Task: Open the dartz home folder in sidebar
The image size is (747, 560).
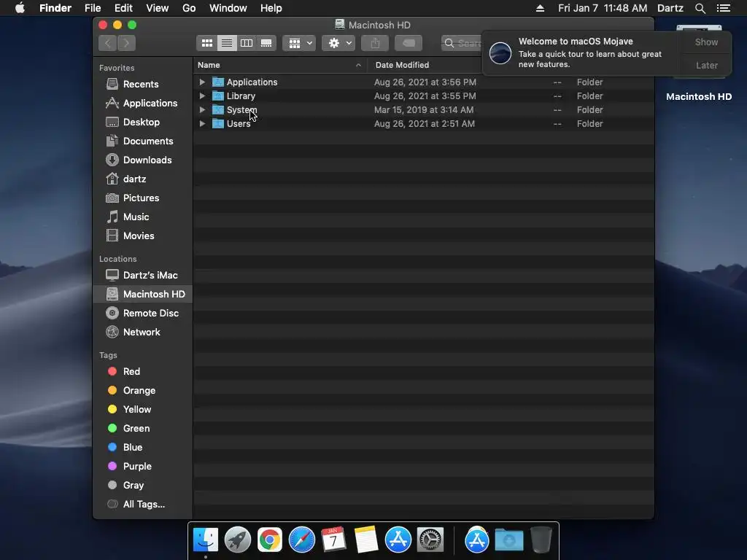Action: tap(134, 179)
